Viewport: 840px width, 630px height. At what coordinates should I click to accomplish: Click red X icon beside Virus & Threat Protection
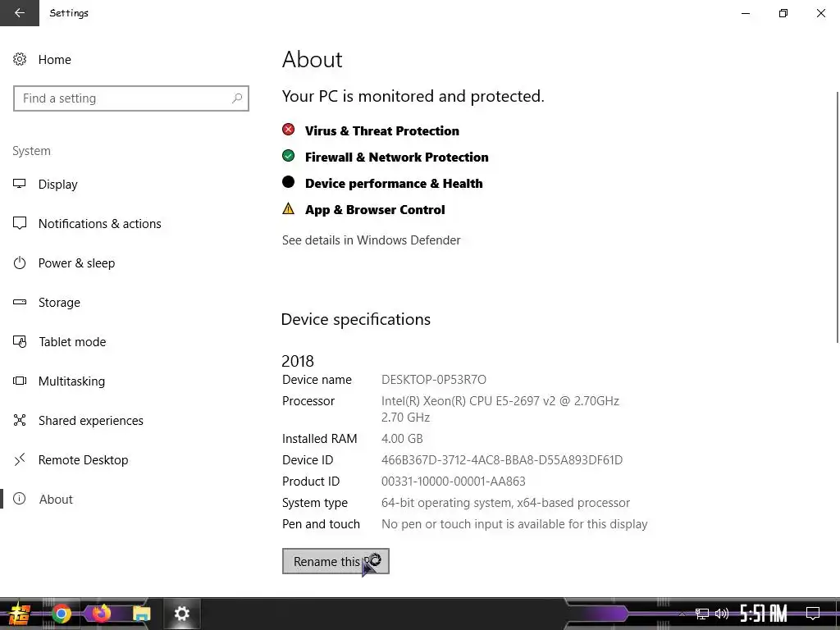point(288,130)
